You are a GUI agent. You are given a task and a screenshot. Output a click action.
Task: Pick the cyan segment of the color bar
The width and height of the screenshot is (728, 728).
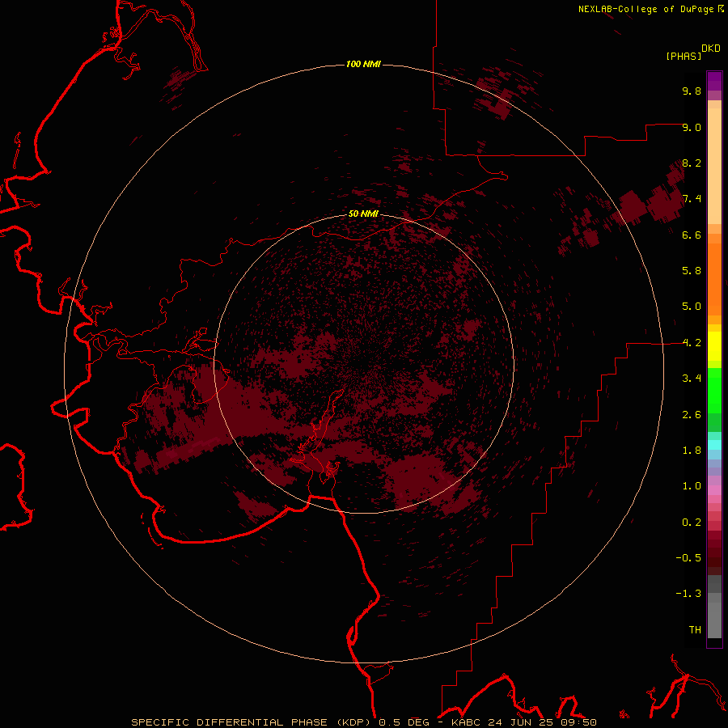click(x=714, y=445)
